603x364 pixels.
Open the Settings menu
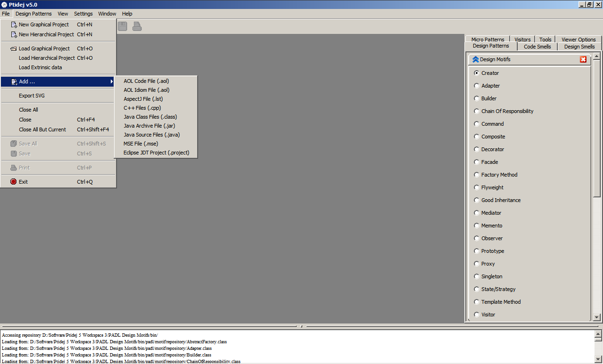(x=83, y=14)
